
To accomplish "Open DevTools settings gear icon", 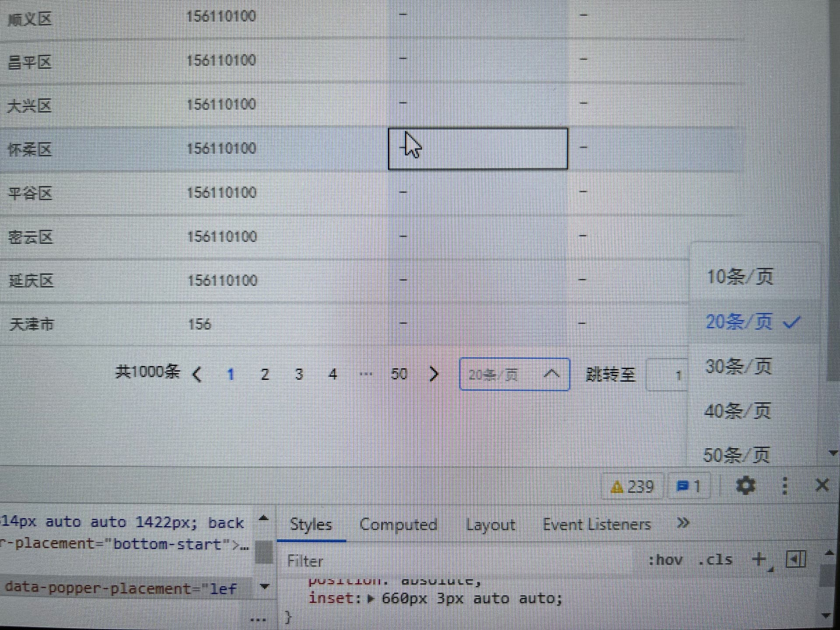I will [745, 486].
